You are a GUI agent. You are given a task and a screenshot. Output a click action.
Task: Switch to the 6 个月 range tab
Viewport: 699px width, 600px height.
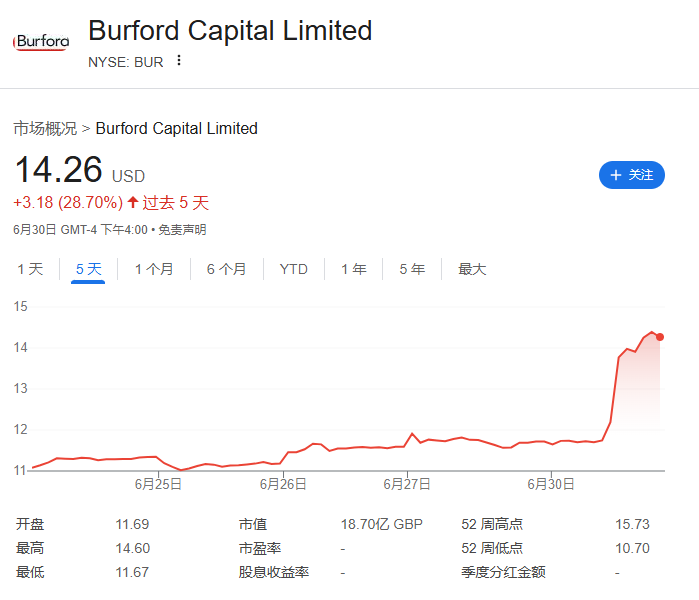tap(226, 269)
